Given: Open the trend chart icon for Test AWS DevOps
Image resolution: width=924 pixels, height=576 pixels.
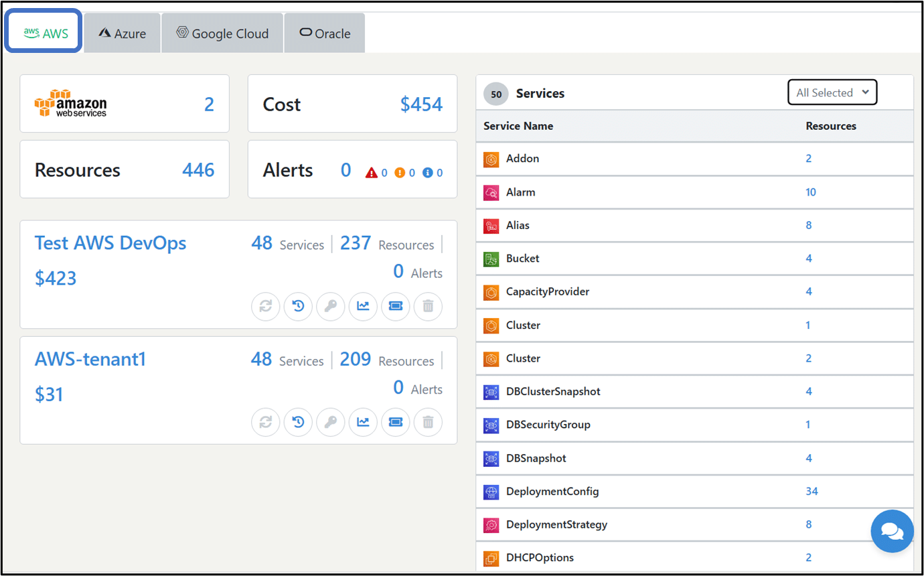Looking at the screenshot, I should click(x=363, y=306).
